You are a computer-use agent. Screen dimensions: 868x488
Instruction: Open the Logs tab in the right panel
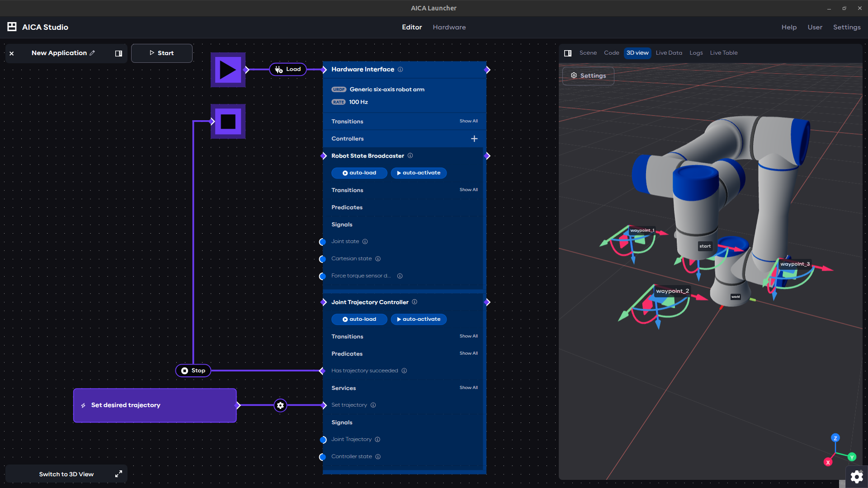click(x=696, y=52)
